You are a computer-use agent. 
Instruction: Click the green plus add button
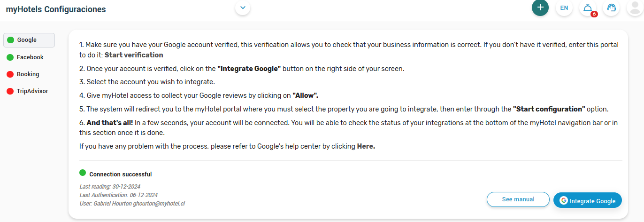[x=540, y=8]
